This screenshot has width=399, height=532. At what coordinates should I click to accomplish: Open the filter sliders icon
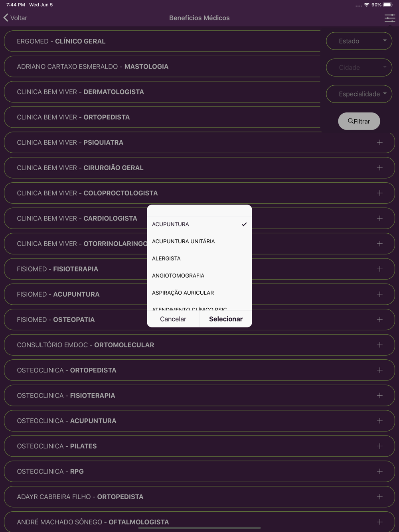[389, 18]
